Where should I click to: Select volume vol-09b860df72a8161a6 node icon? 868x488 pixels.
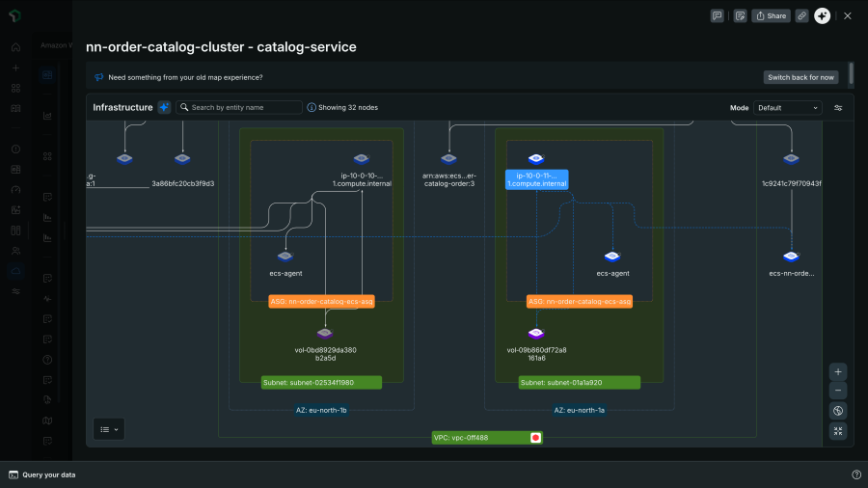[x=536, y=333]
